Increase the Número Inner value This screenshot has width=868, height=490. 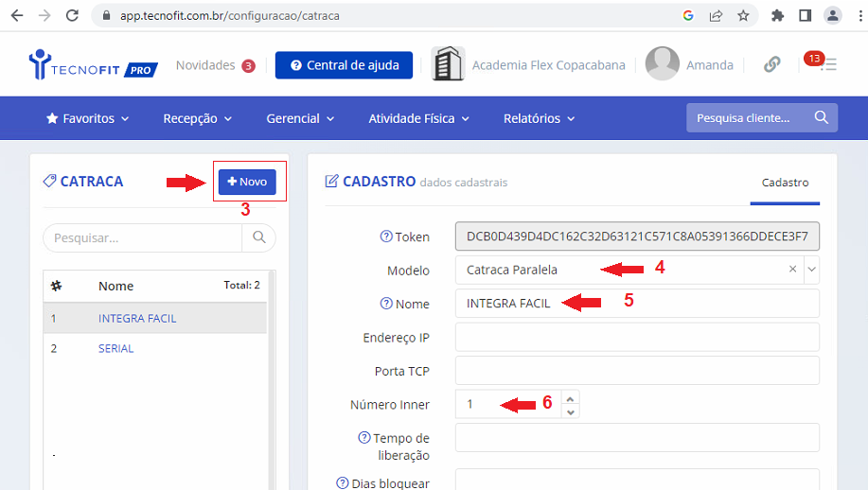pyautogui.click(x=570, y=398)
